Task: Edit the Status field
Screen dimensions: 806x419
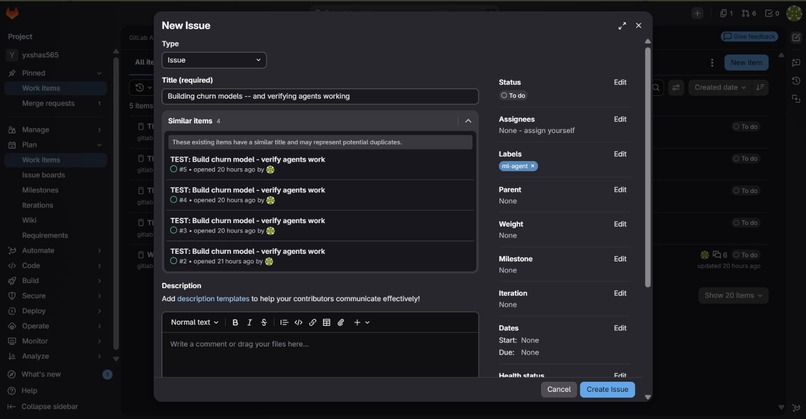Action: 620,82
